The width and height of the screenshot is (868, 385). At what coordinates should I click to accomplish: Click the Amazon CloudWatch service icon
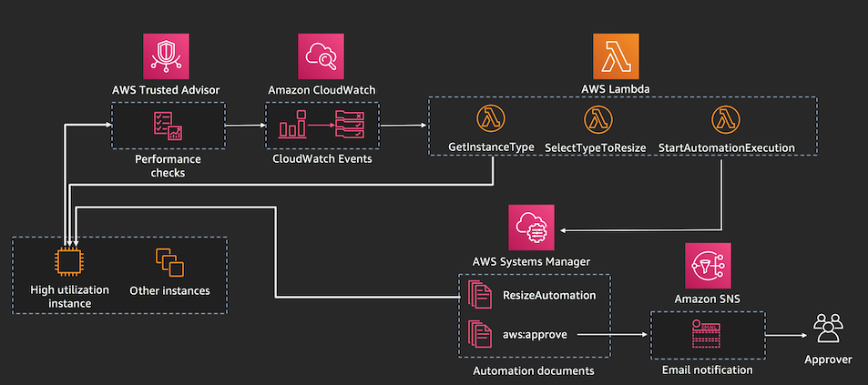[321, 56]
